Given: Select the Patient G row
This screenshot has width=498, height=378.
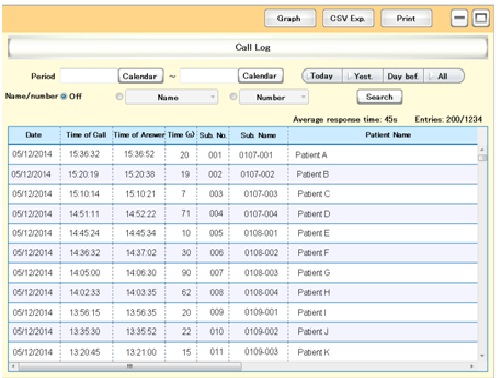Looking at the screenshot, I should 243,273.
